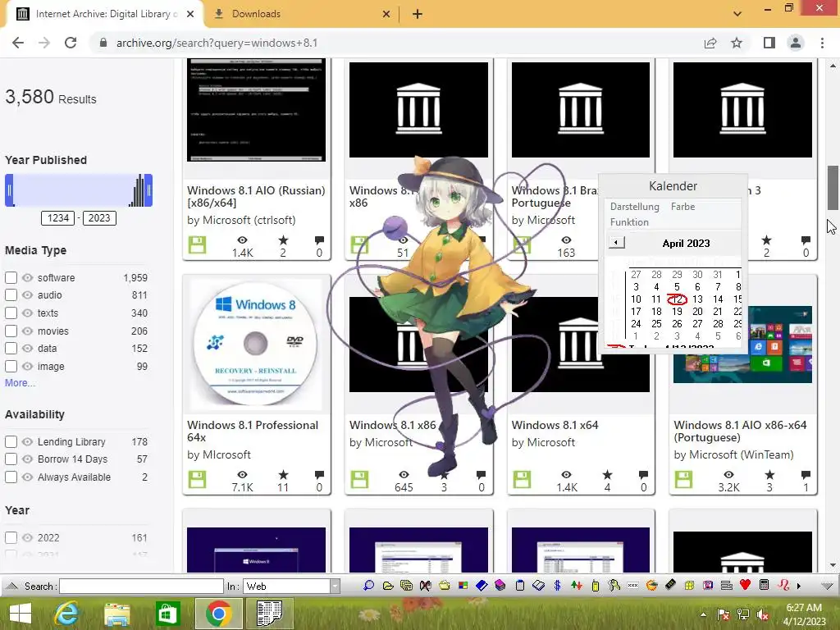Click the red Leo zodiac icon

point(783,585)
